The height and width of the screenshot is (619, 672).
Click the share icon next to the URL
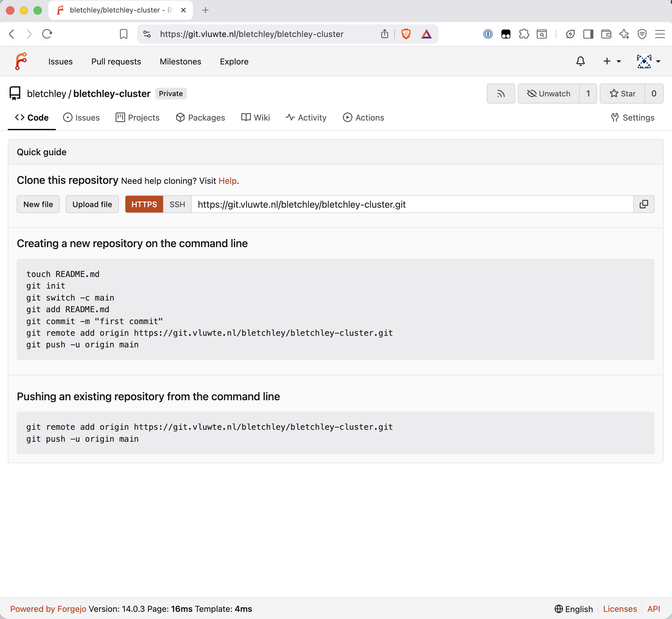point(384,34)
